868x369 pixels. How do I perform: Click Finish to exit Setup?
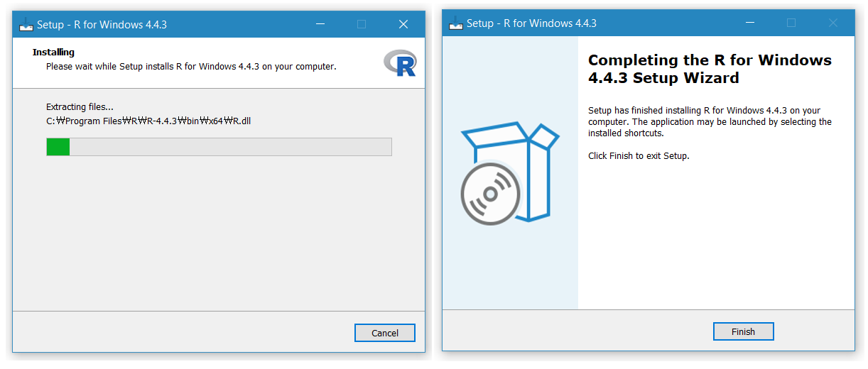743,331
